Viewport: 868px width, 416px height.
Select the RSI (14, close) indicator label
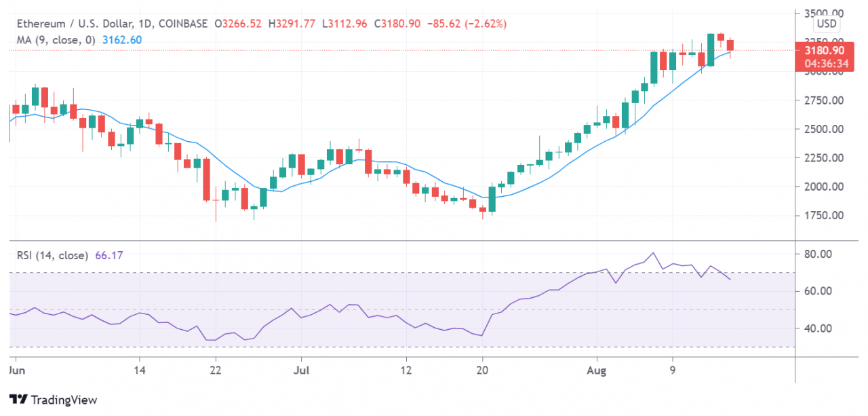point(53,256)
